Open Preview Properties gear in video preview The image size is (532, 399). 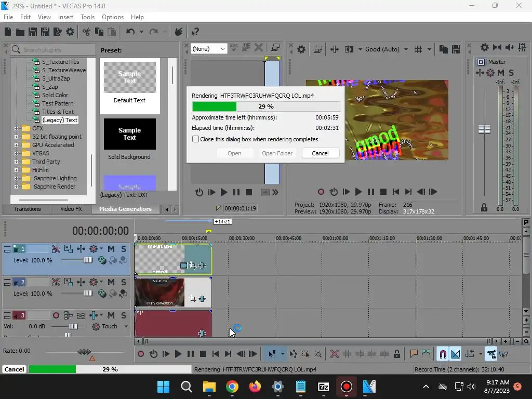(301, 49)
